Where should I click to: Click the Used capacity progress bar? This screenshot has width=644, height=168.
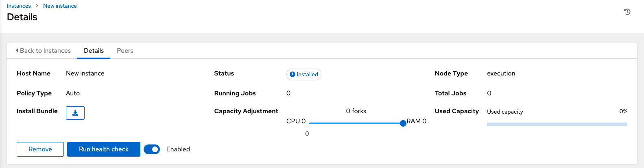tap(557, 124)
